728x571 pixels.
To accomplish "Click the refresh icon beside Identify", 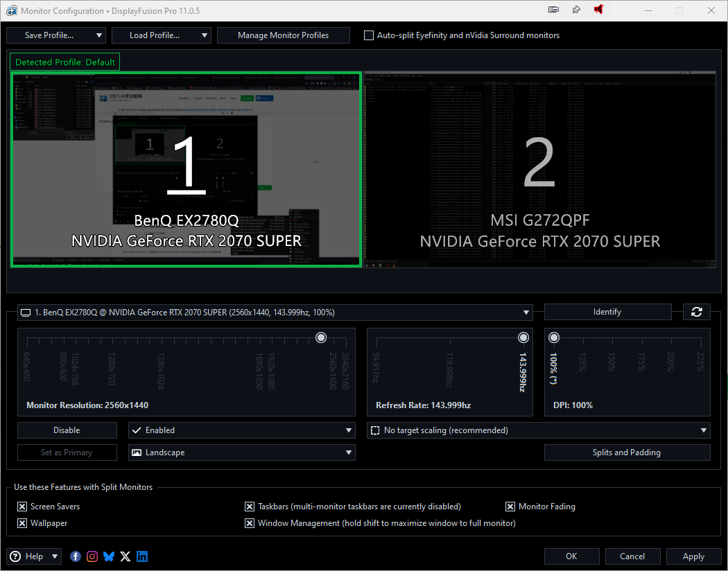I will pyautogui.click(x=696, y=313).
